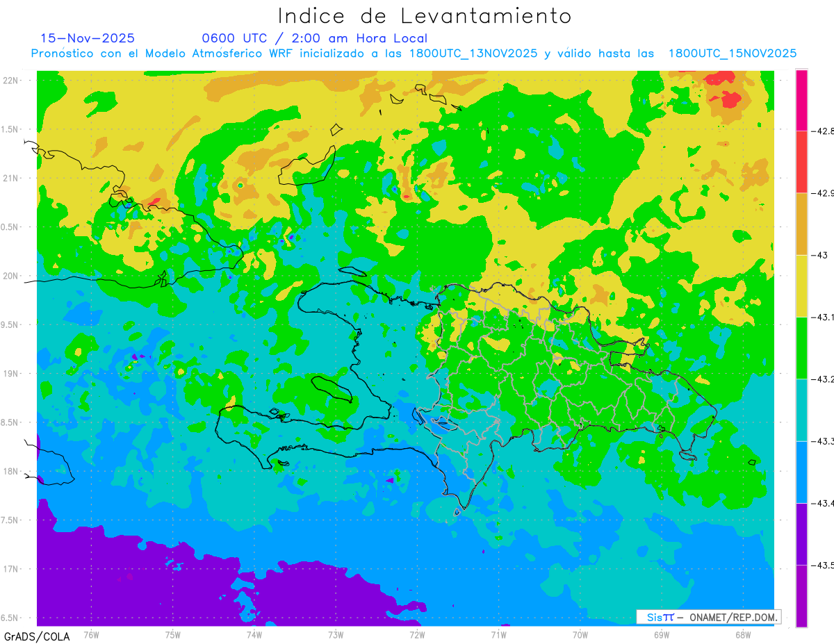
Task: Click the legend value "-43.4"
Action: tap(822, 503)
